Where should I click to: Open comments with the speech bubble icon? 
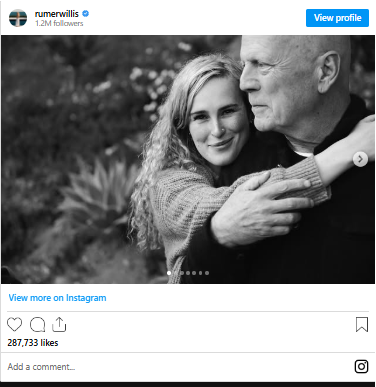[x=37, y=325]
